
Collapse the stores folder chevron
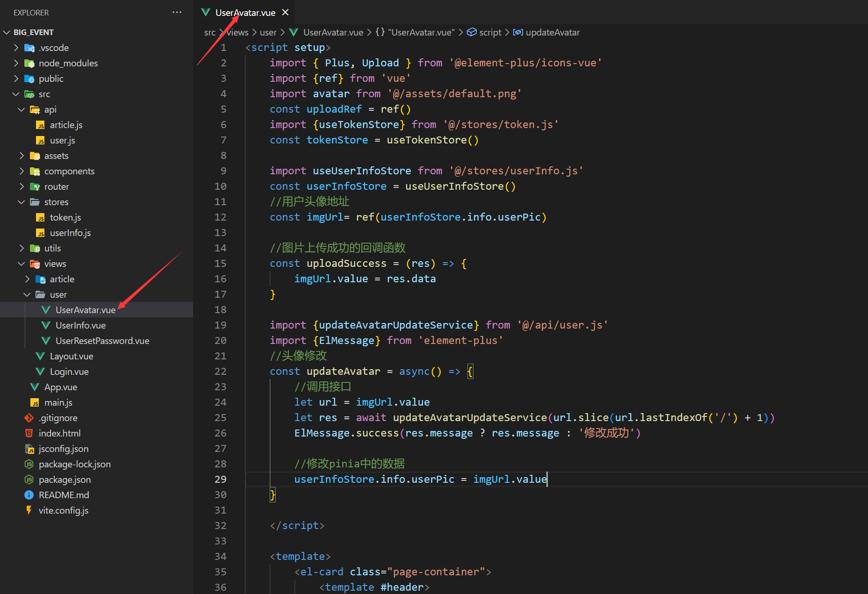coord(22,202)
